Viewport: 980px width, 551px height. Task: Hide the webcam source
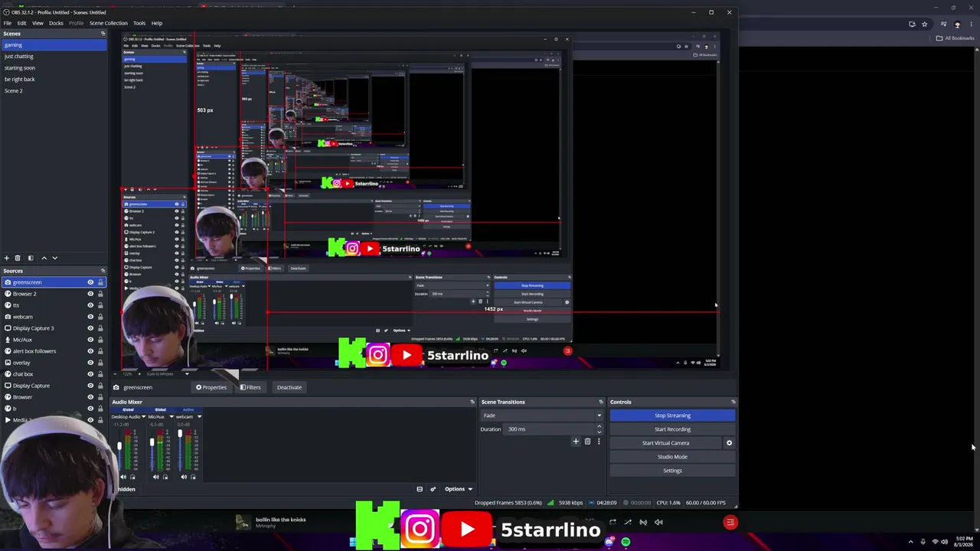point(90,317)
